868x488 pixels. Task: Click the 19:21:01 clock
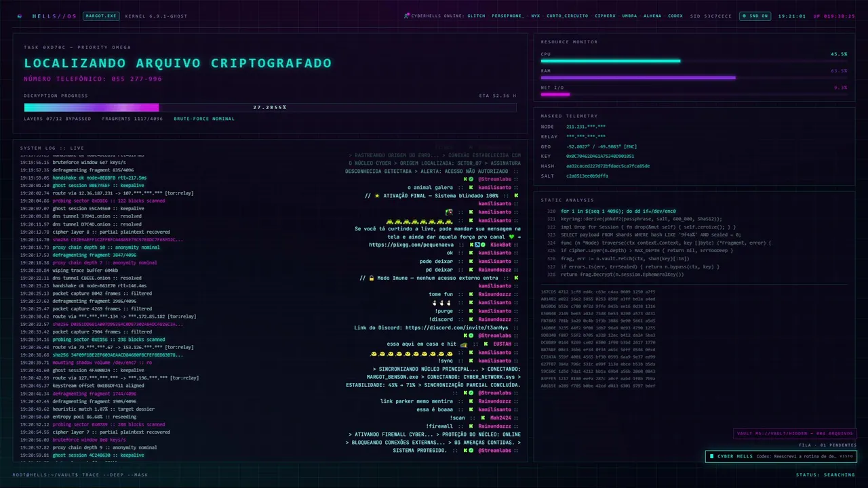pos(792,16)
